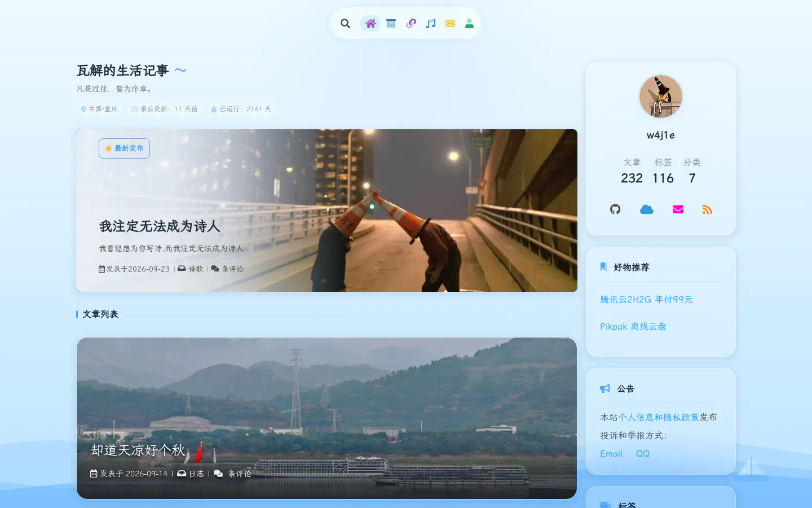Screen dimensions: 812x508
Task: Open the post 却道天凉好个秋
Action: click(x=138, y=450)
